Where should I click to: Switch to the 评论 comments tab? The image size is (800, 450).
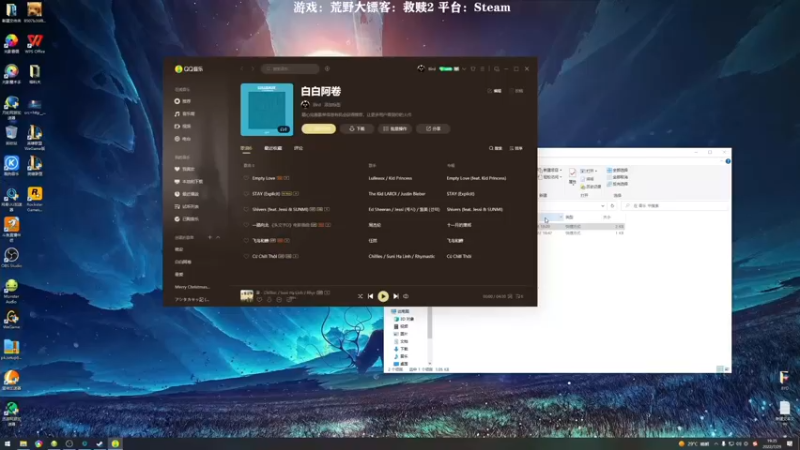tap(298, 148)
